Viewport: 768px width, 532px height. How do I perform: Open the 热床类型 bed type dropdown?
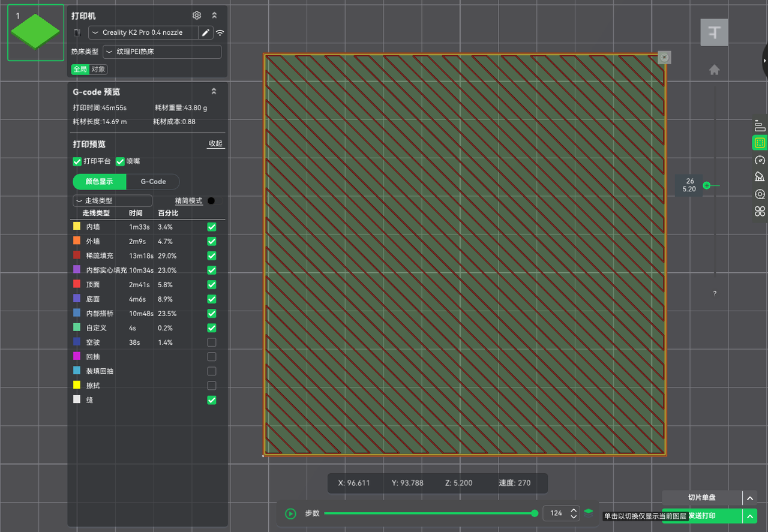pos(162,52)
